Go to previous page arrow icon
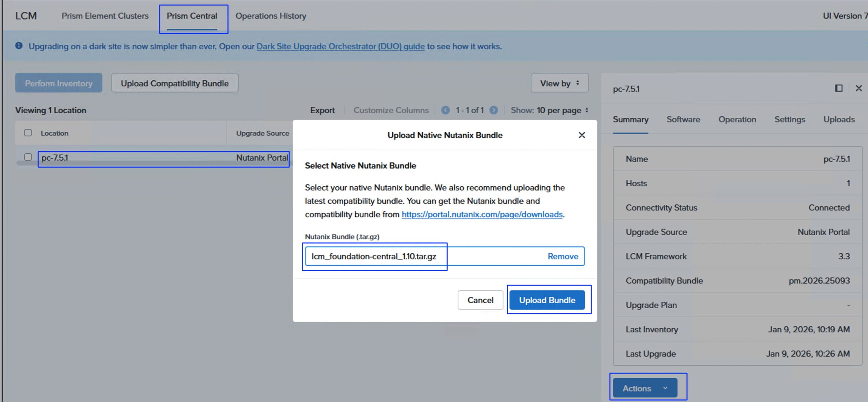The width and height of the screenshot is (868, 402). click(445, 110)
